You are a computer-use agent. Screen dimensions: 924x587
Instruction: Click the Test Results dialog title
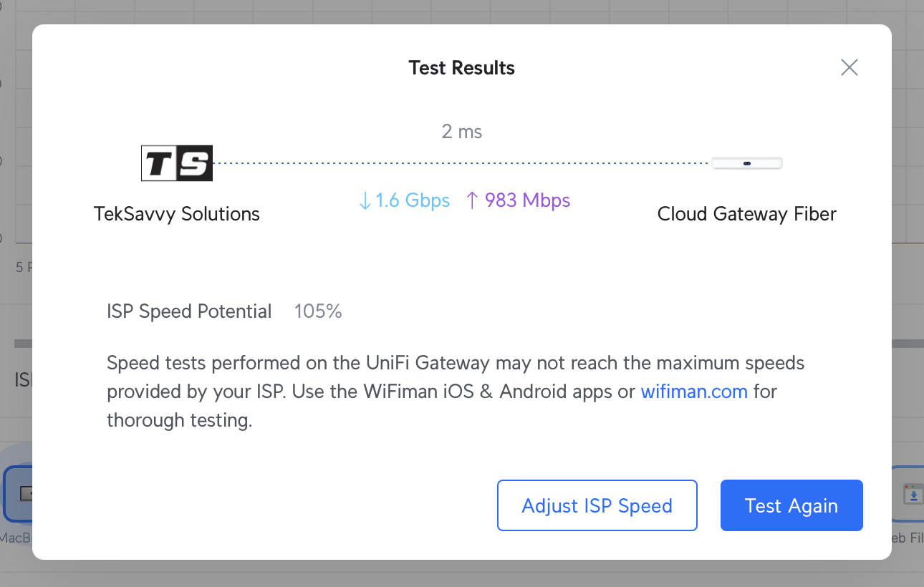461,67
